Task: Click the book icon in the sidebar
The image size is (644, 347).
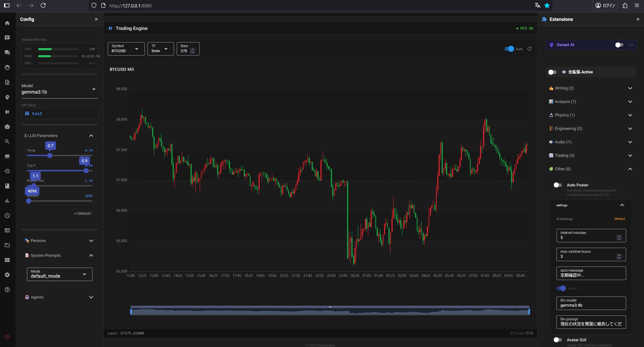Action: pyautogui.click(x=7, y=186)
